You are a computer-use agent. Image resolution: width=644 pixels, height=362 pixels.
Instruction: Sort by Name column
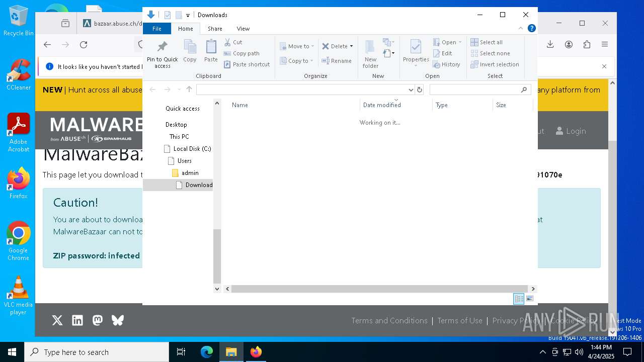coord(294,105)
